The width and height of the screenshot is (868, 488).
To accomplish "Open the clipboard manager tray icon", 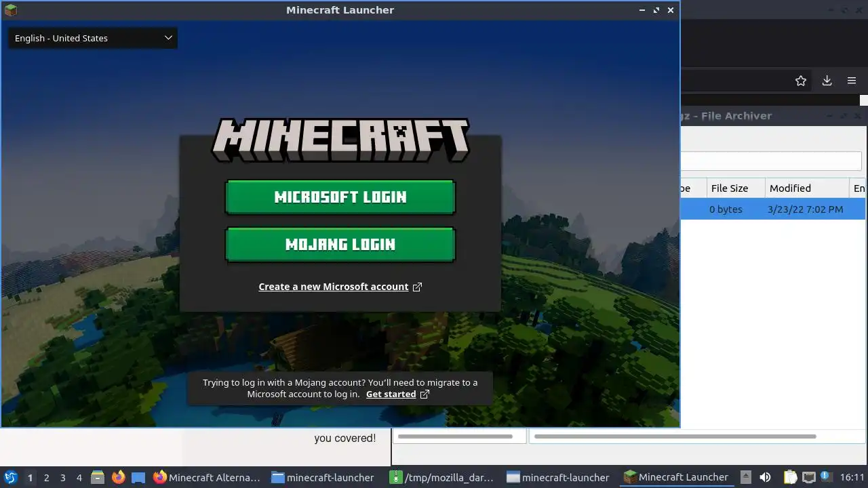I will (790, 477).
